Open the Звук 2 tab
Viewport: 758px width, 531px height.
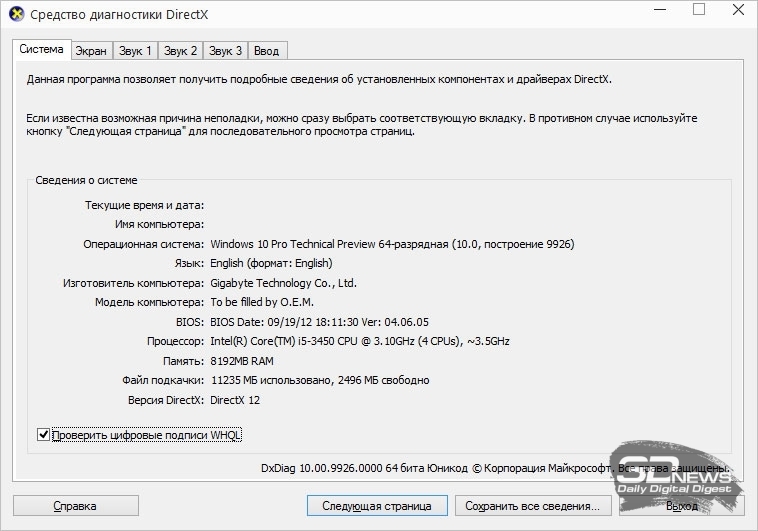180,51
